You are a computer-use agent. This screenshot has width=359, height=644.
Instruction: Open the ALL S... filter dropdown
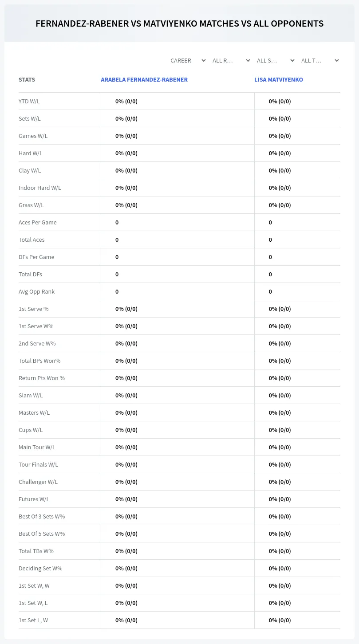point(275,60)
